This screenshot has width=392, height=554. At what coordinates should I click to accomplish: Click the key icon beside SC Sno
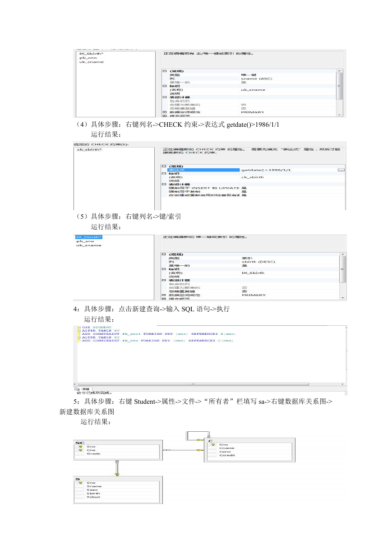80,447
